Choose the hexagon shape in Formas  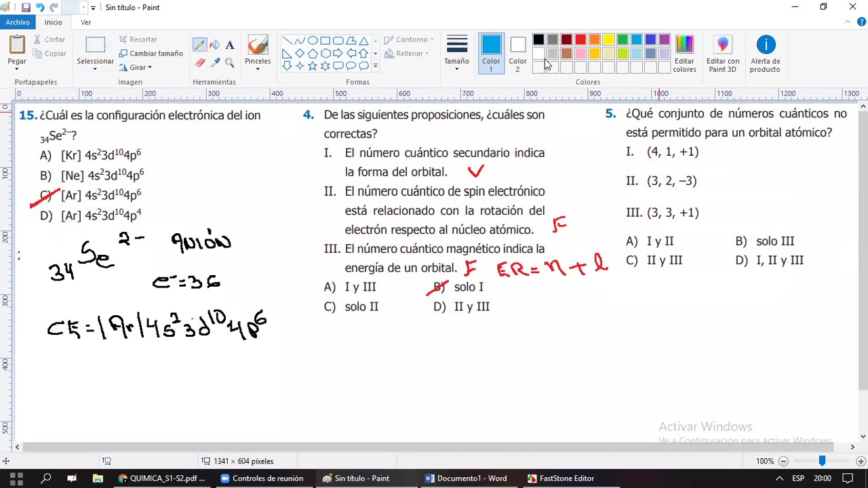point(325,54)
